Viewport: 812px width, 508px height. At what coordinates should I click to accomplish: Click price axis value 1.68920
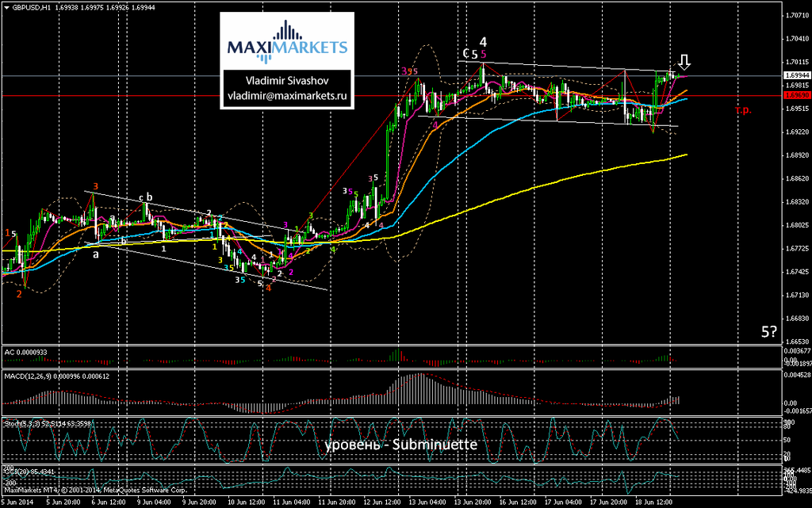point(797,155)
